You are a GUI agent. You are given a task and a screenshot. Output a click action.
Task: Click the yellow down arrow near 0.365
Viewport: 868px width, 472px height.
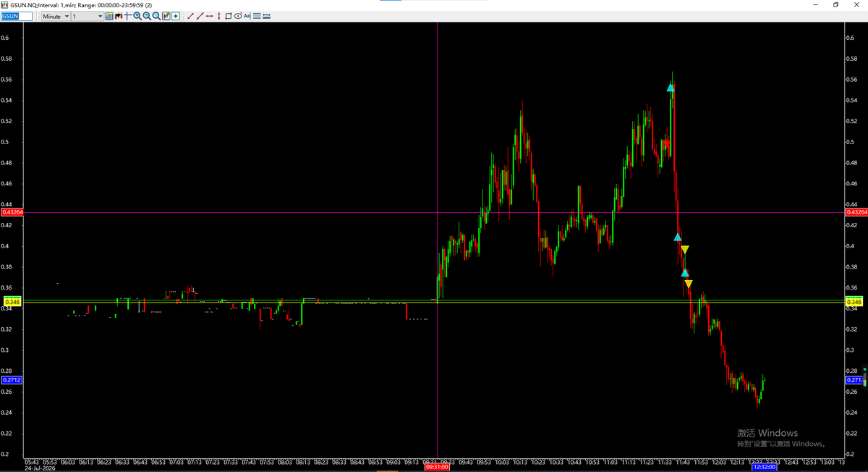pos(689,284)
